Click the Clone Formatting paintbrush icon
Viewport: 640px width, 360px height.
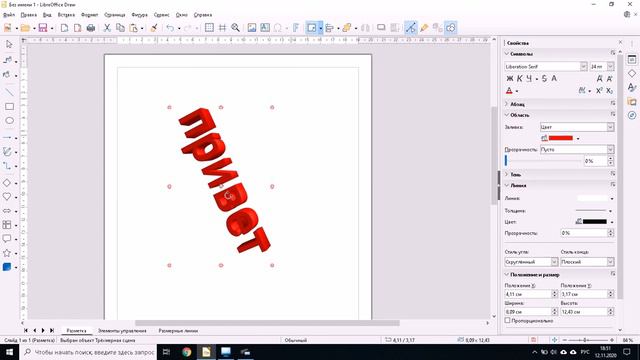[154, 28]
